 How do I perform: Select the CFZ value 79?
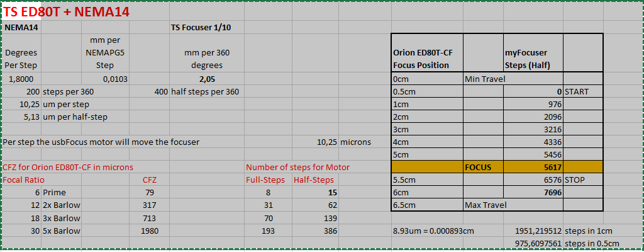click(x=149, y=192)
